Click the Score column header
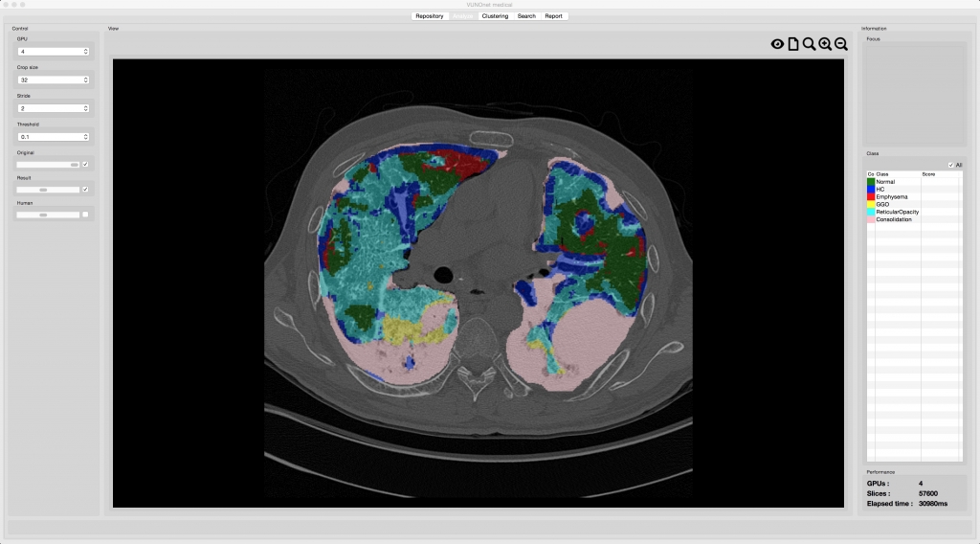Screen dimensions: 980x544 [940, 174]
